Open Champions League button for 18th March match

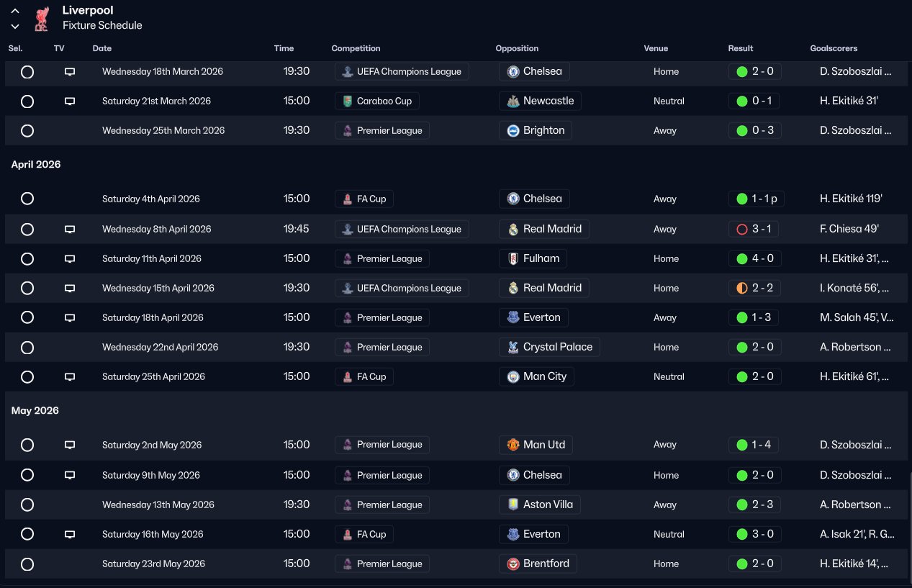(402, 71)
